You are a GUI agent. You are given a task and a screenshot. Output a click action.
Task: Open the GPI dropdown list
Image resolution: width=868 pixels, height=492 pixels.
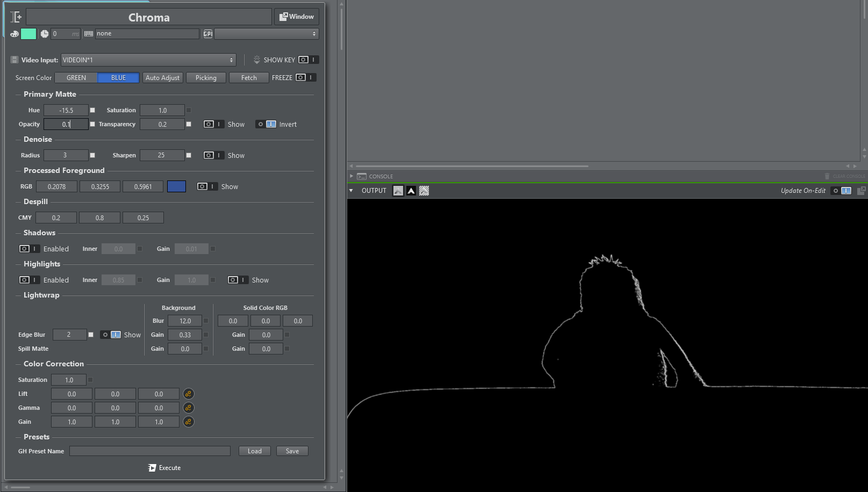point(267,34)
